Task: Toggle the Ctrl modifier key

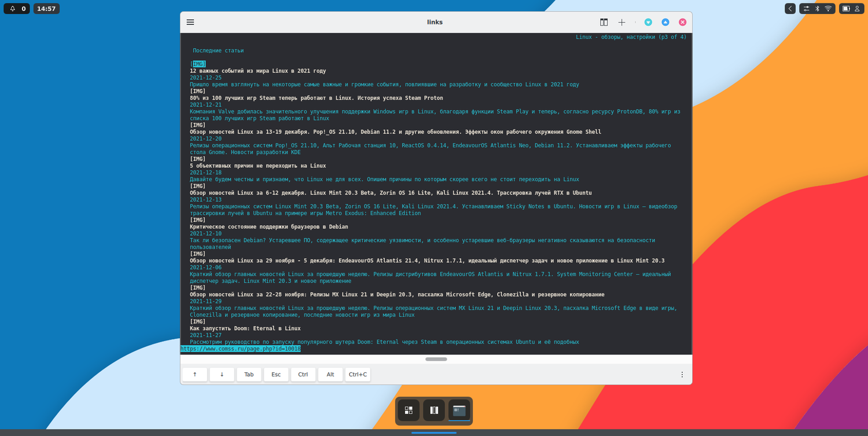Action: (x=303, y=375)
